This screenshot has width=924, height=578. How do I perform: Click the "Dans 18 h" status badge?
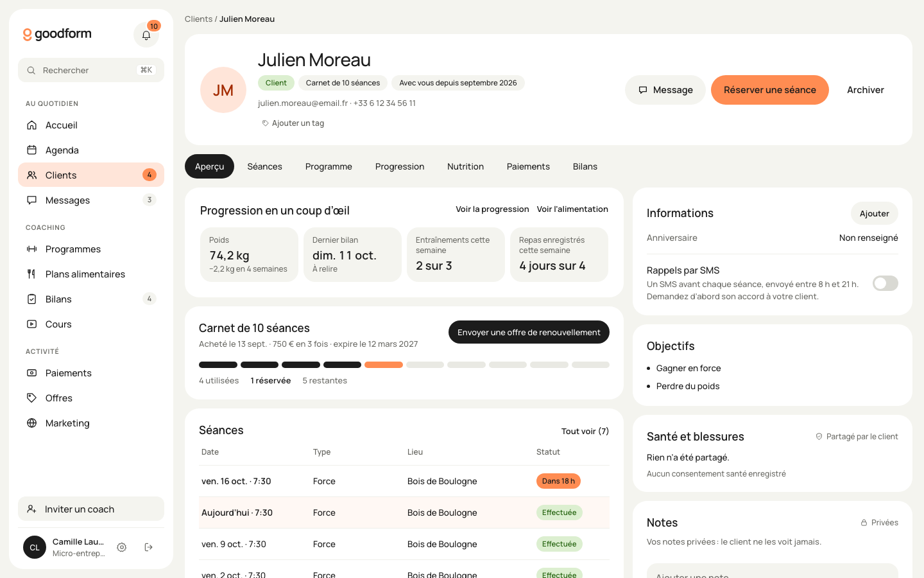point(558,481)
